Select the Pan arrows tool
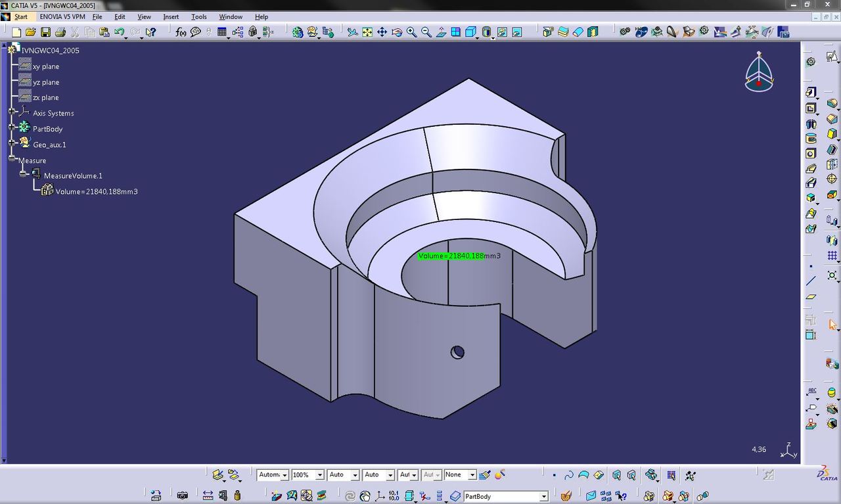The image size is (841, 504). coord(382,32)
